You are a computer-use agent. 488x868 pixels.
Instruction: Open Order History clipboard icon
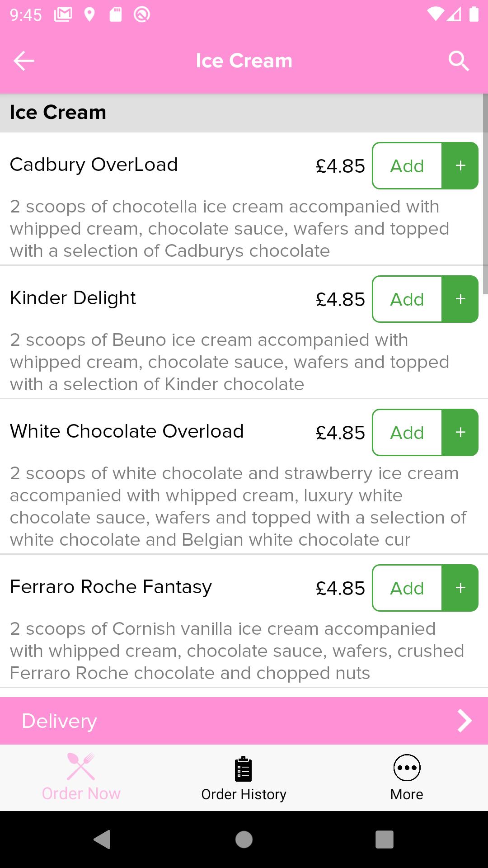[x=244, y=769]
